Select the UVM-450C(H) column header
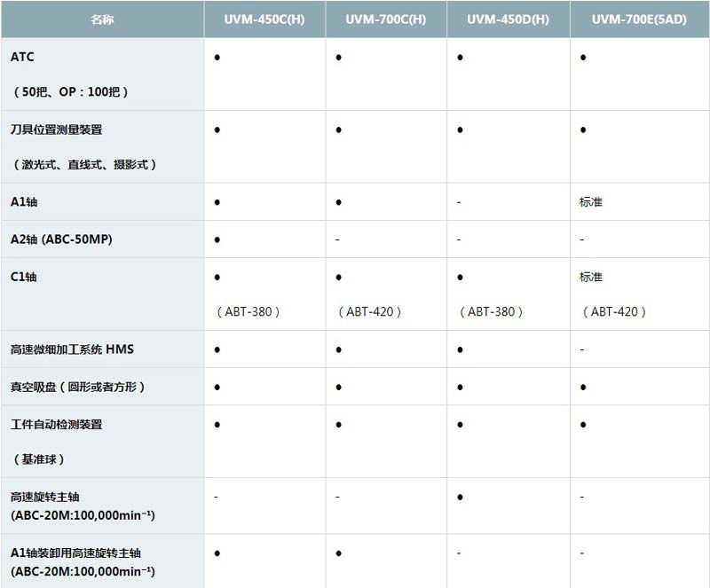 pyautogui.click(x=264, y=19)
